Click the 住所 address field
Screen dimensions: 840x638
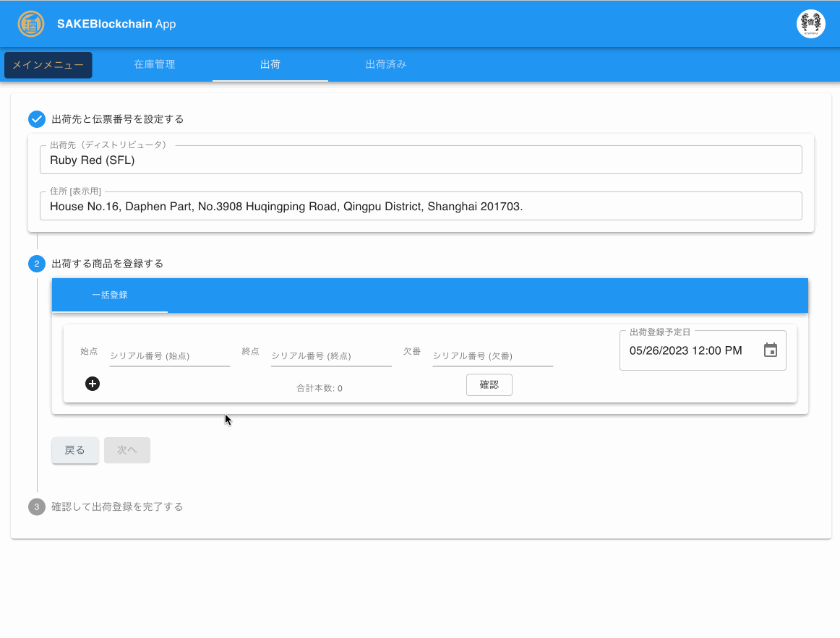421,207
